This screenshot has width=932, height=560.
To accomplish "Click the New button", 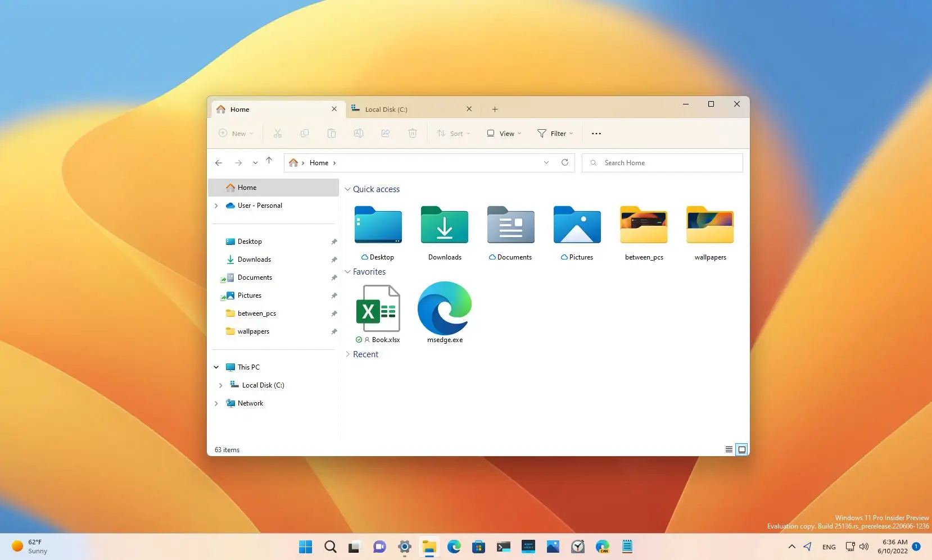I will (235, 133).
